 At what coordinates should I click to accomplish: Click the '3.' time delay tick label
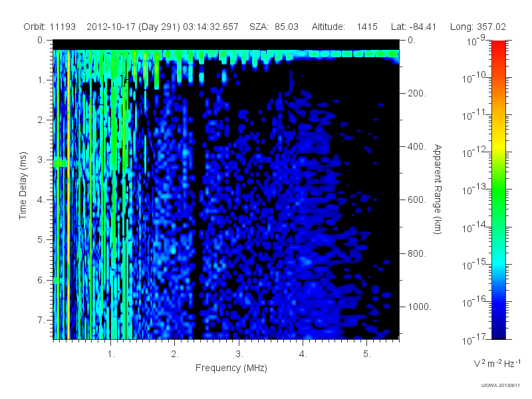click(x=41, y=160)
